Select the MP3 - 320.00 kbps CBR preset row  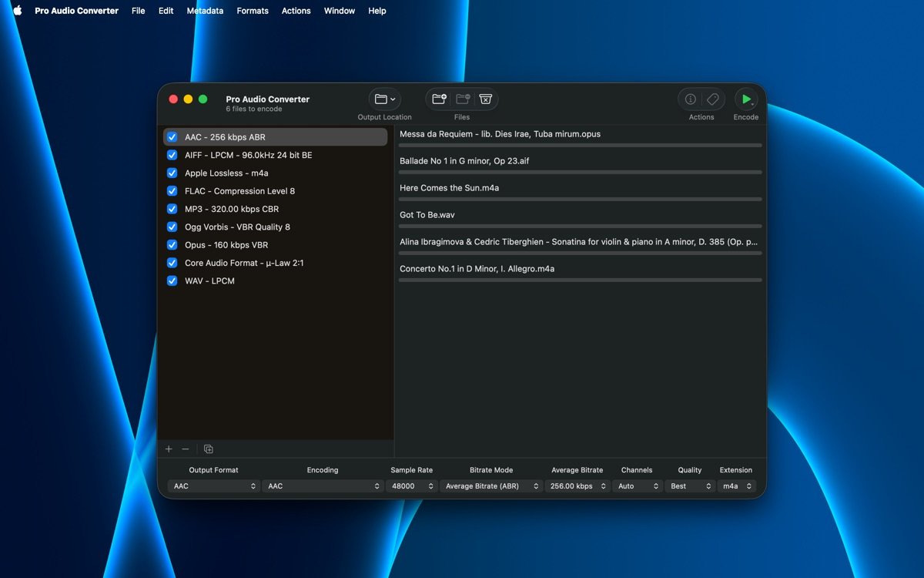tap(275, 209)
